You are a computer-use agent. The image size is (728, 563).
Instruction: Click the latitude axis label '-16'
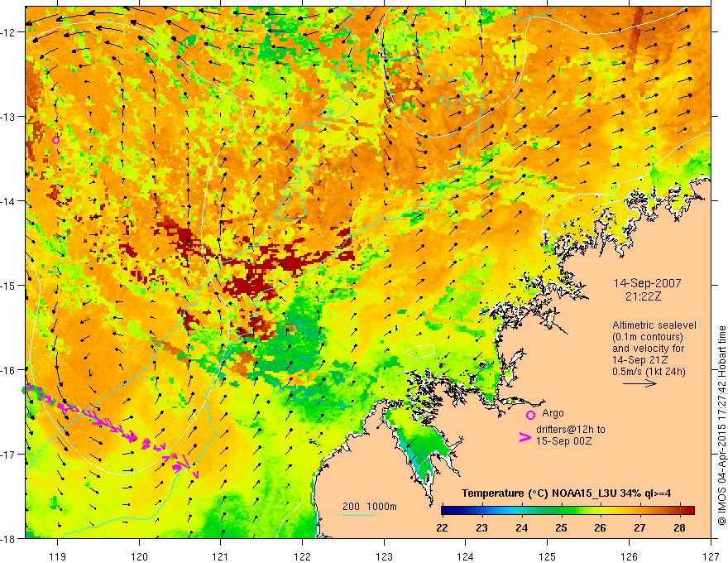[x=9, y=370]
